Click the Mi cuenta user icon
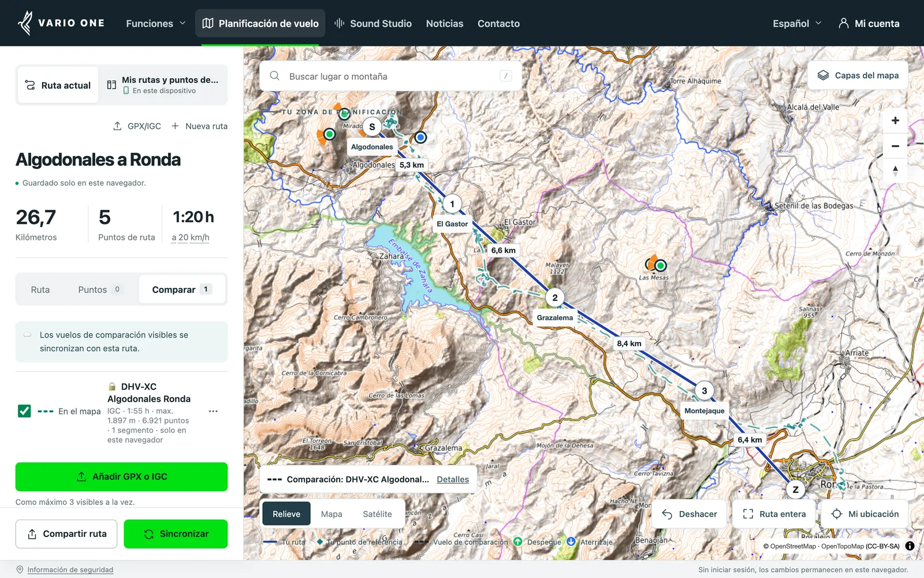 tap(844, 23)
